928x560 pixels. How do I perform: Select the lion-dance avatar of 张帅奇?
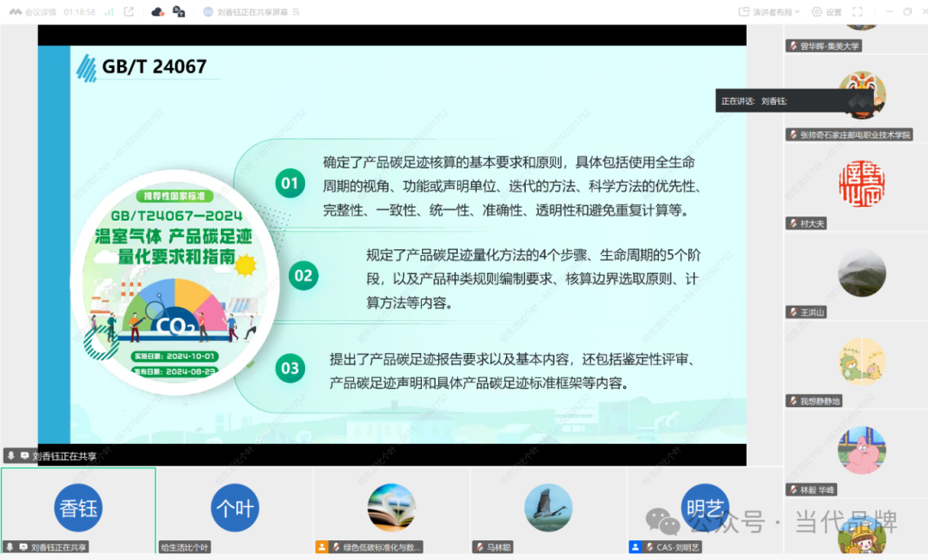(x=862, y=94)
